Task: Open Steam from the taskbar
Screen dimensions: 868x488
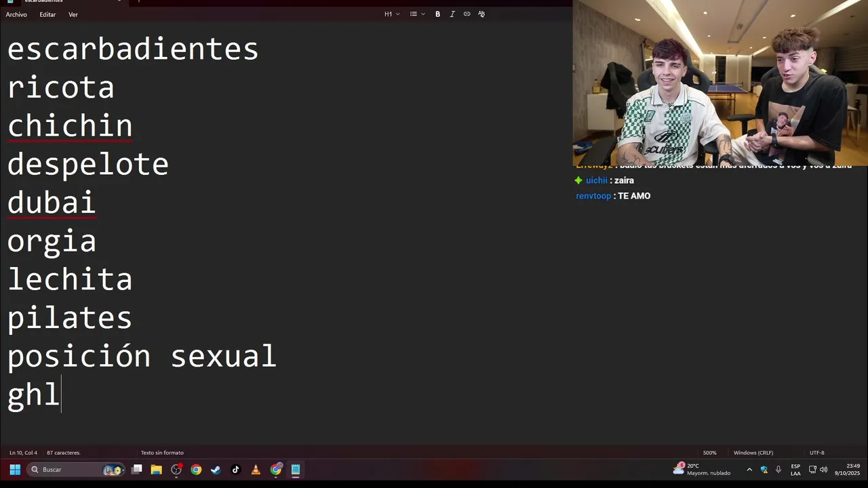Action: [x=216, y=470]
